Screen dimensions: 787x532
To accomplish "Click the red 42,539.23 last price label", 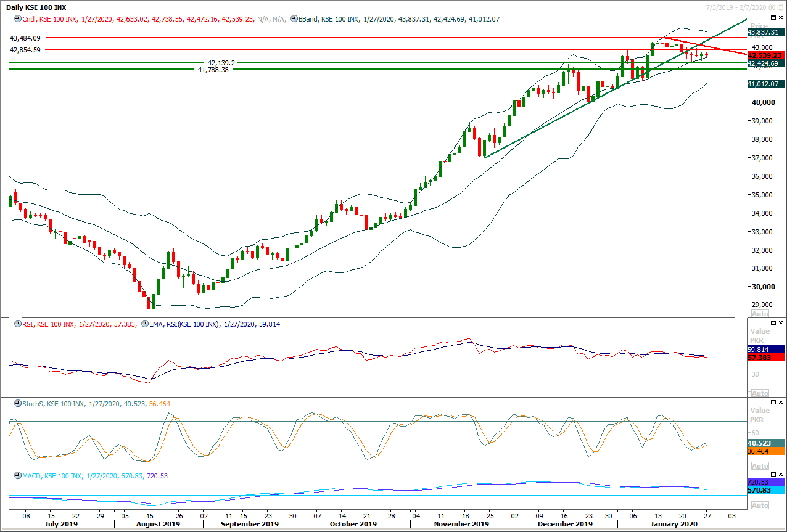I will (764, 55).
